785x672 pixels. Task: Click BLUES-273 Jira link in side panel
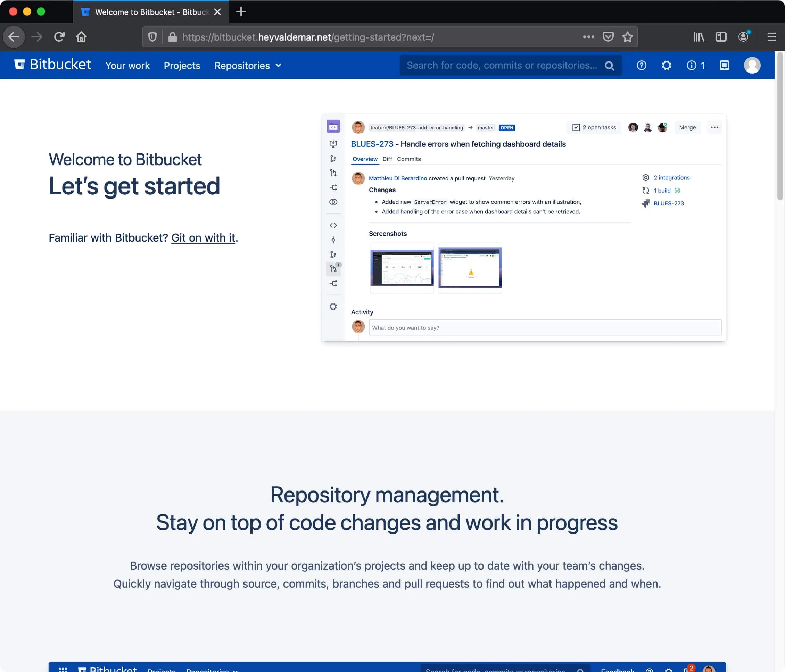click(x=669, y=203)
